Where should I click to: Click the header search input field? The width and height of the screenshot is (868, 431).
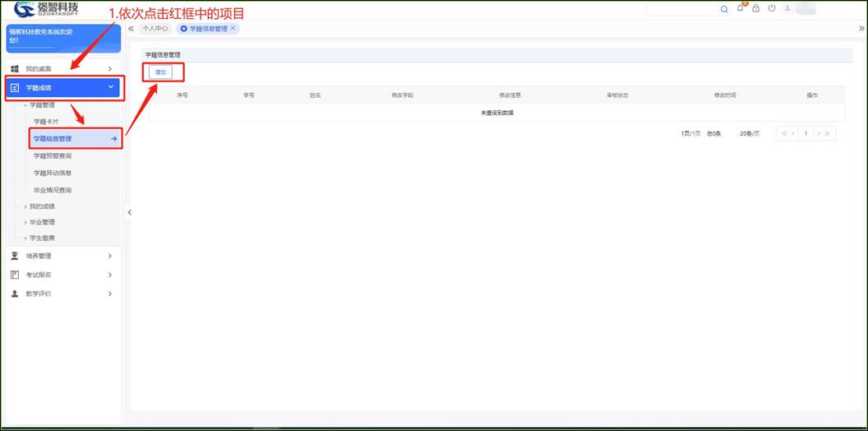[x=682, y=9]
